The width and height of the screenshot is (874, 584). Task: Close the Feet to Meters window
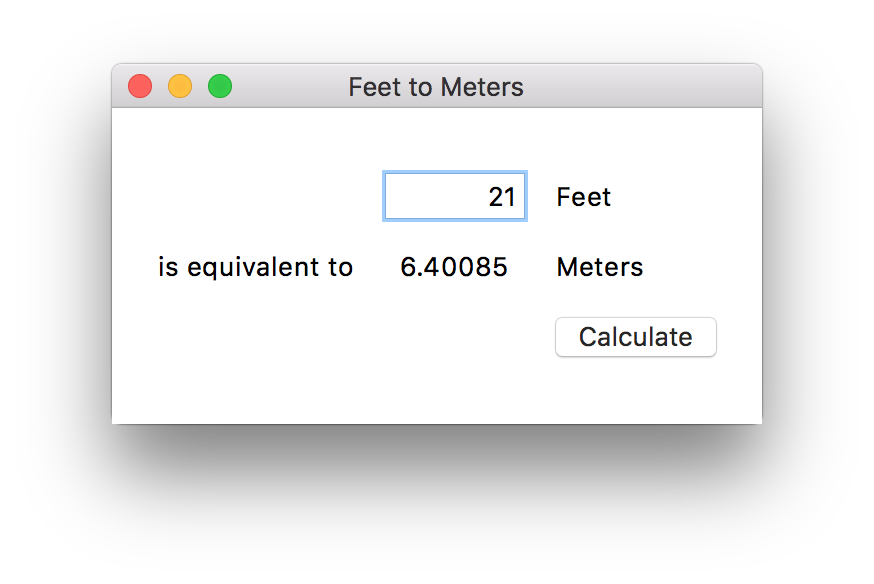[140, 87]
